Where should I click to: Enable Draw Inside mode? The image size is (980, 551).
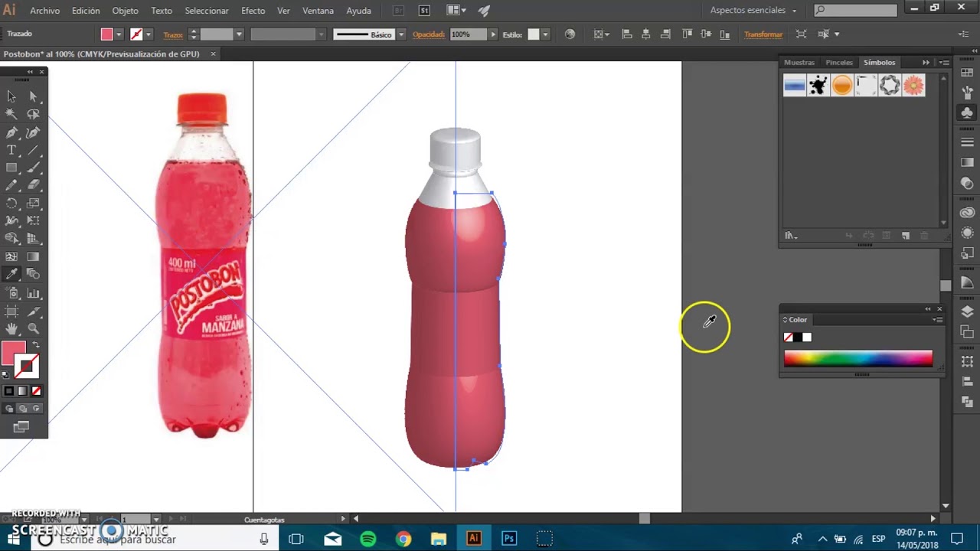pyautogui.click(x=35, y=409)
